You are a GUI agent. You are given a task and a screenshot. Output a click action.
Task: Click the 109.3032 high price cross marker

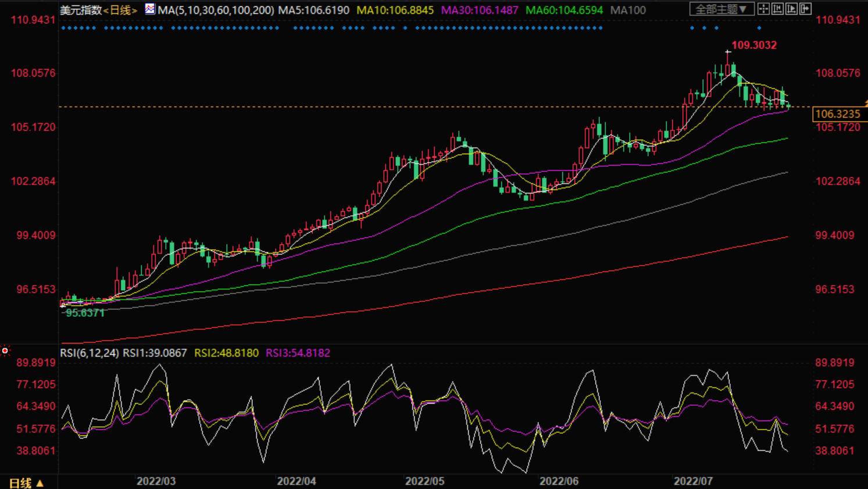pyautogui.click(x=728, y=52)
